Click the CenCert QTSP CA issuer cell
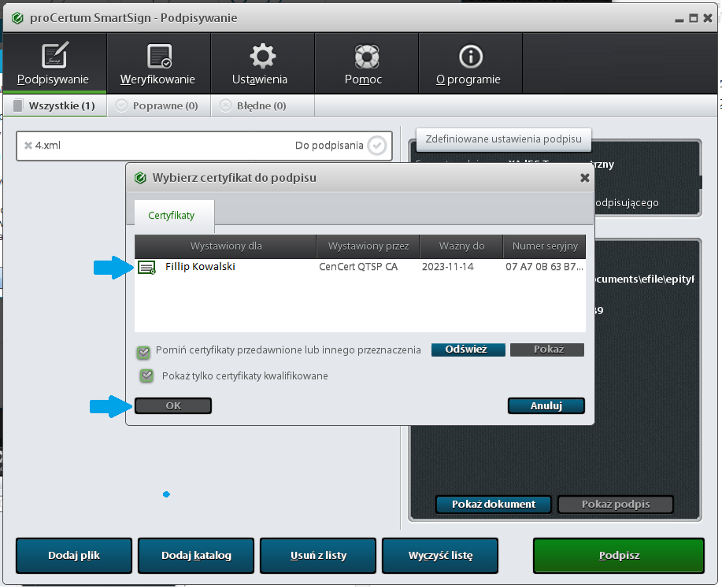The image size is (722, 588). click(358, 267)
